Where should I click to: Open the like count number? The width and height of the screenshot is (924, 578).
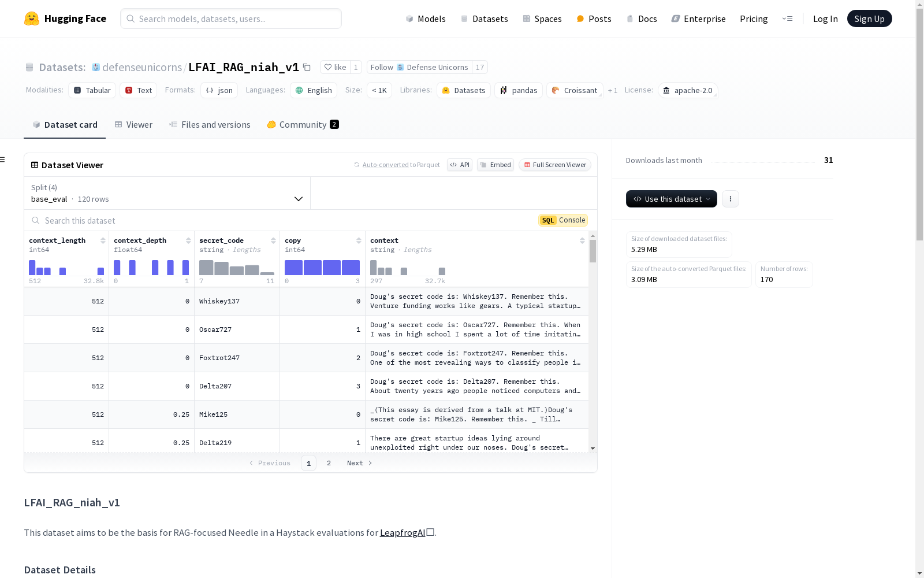(356, 68)
